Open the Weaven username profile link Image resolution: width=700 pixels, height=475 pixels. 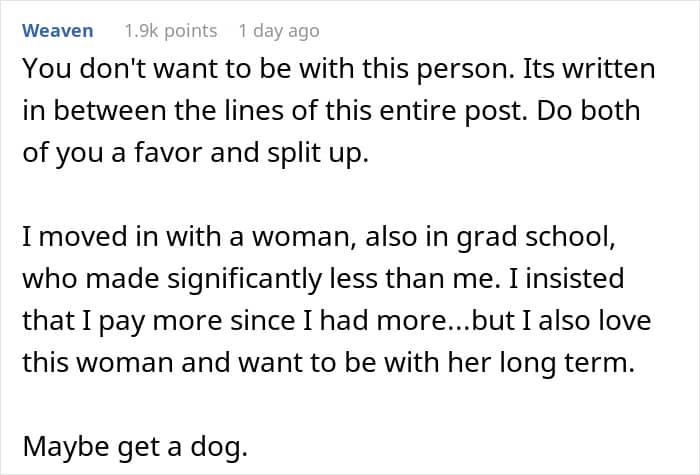[58, 31]
